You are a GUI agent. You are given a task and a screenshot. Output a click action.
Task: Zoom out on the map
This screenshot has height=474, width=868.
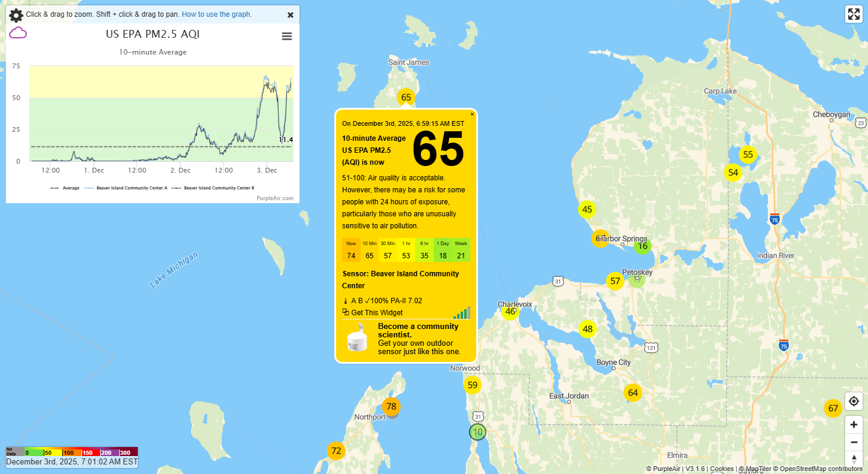tap(854, 442)
